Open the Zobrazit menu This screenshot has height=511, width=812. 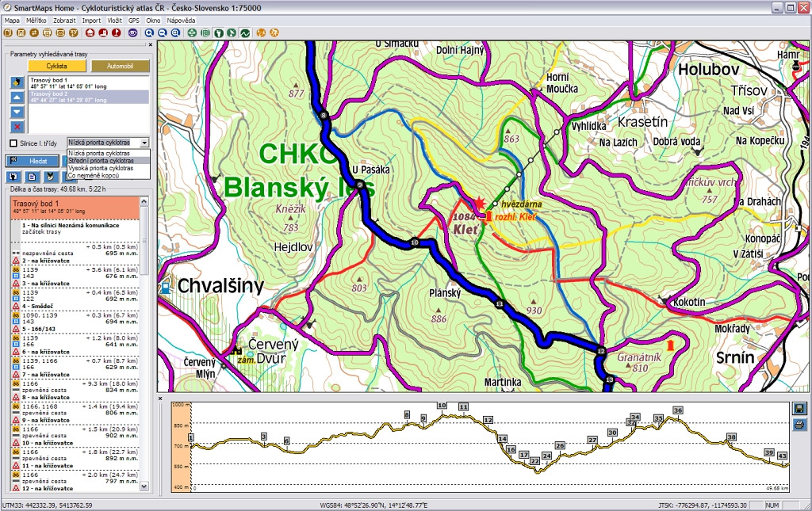tap(64, 21)
